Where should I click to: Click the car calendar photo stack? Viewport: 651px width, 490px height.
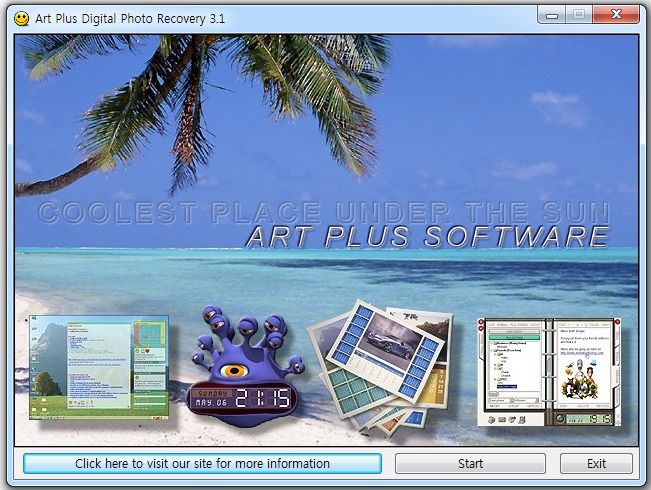click(380, 367)
